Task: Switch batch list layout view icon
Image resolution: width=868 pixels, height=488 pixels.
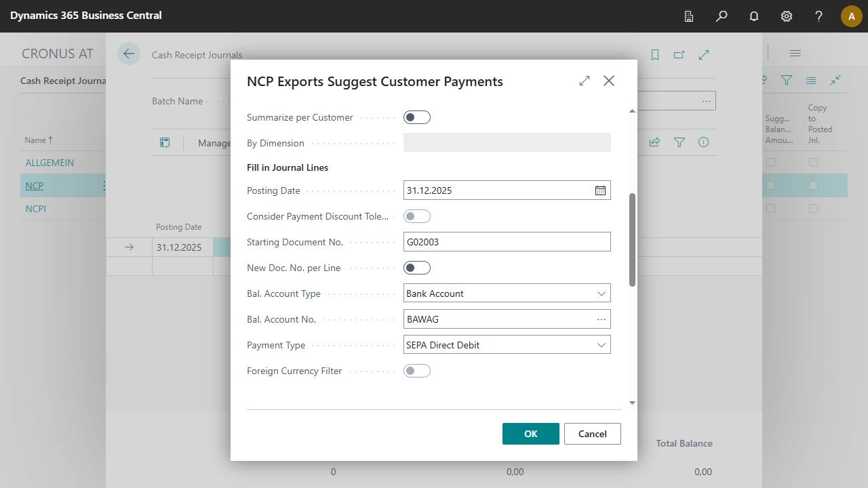Action: [x=811, y=80]
